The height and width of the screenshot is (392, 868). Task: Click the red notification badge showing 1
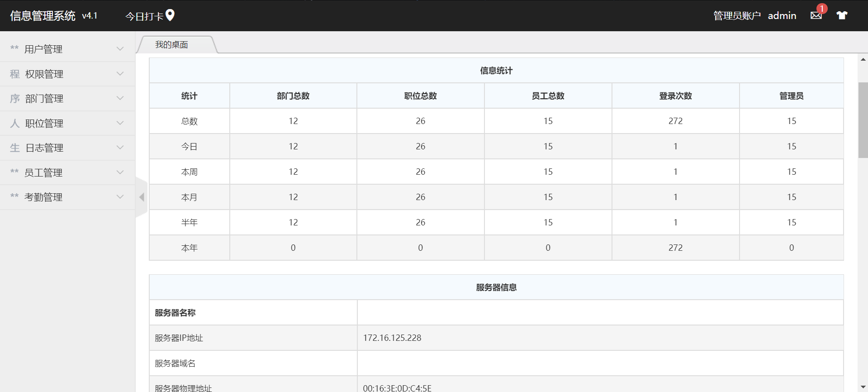[x=822, y=9]
